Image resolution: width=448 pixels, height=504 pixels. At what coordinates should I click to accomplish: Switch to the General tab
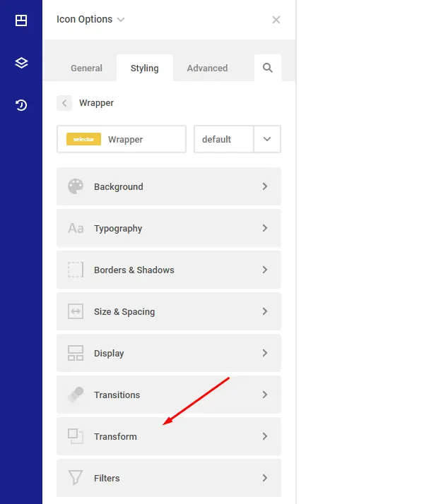pyautogui.click(x=86, y=68)
